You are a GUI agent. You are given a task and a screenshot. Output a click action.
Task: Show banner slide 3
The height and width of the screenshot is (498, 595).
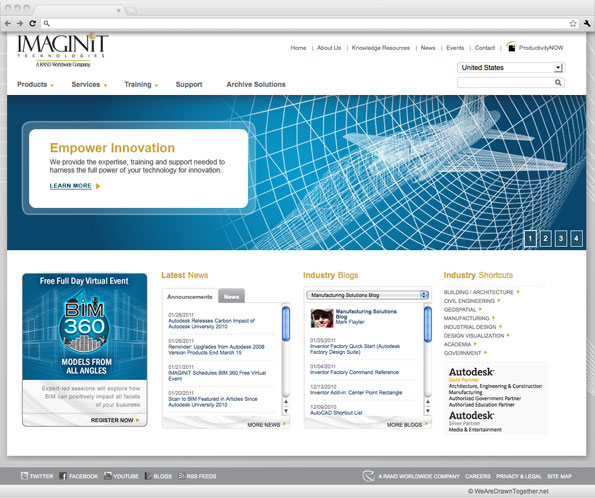(561, 238)
